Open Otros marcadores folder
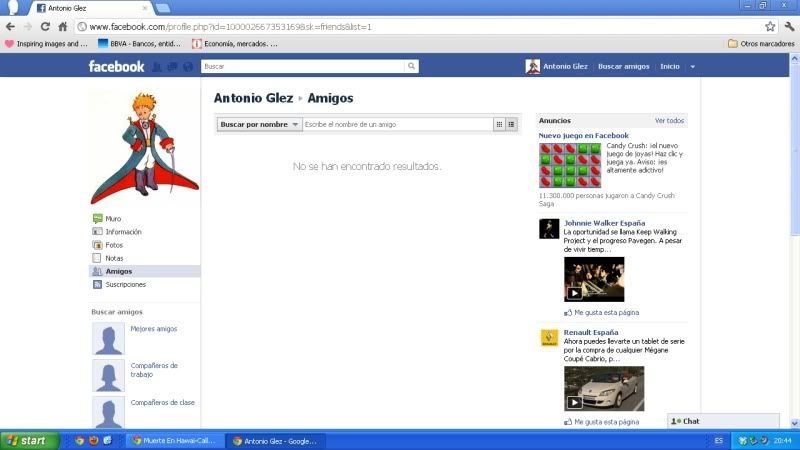The height and width of the screenshot is (450, 800). pyautogui.click(x=761, y=44)
